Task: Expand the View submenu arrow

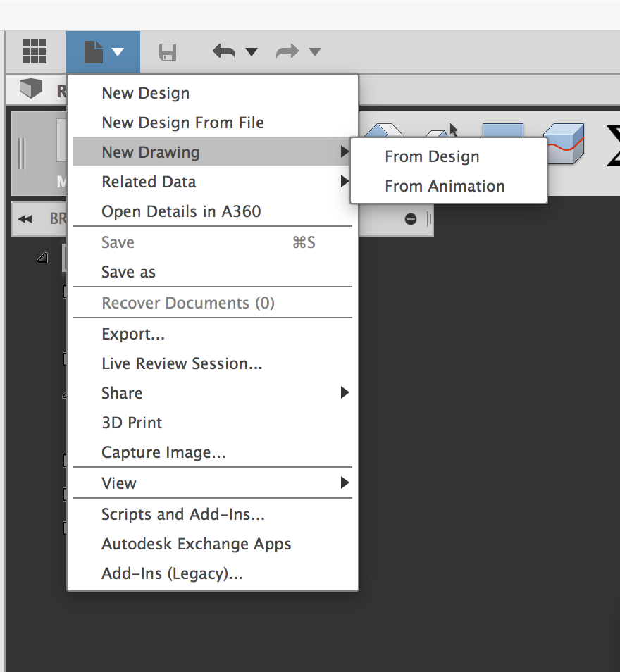Action: [x=345, y=483]
